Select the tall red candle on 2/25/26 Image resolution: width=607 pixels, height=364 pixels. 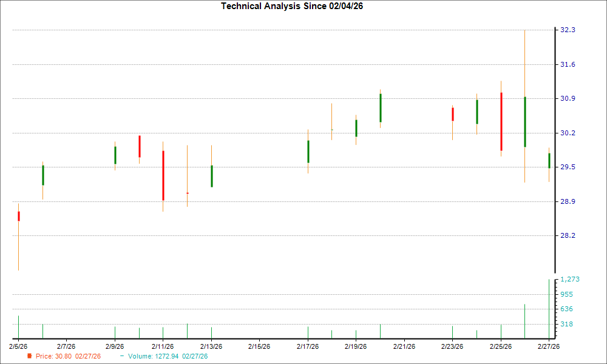(x=501, y=121)
